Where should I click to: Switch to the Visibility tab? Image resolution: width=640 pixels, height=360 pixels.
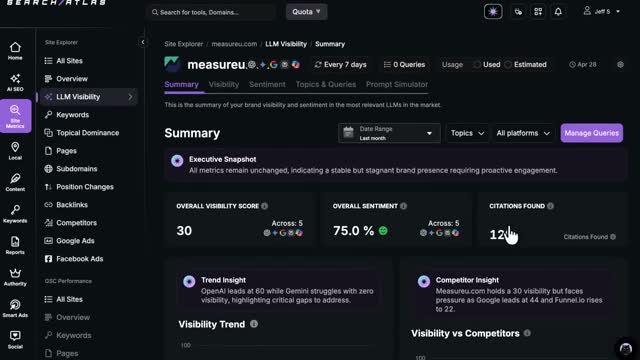point(224,84)
